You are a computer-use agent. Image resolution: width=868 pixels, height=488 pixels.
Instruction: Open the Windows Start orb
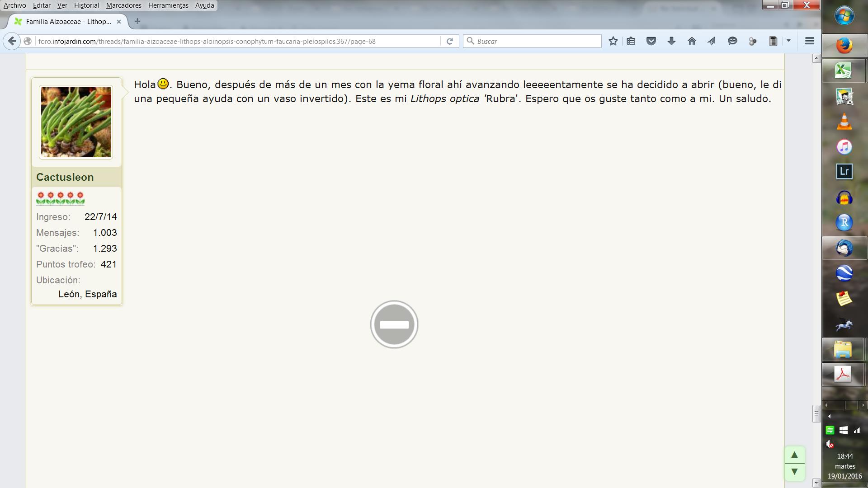[x=844, y=17]
